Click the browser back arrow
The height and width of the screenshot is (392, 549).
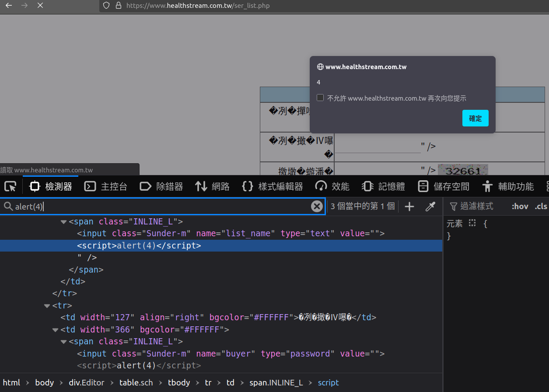pyautogui.click(x=9, y=6)
